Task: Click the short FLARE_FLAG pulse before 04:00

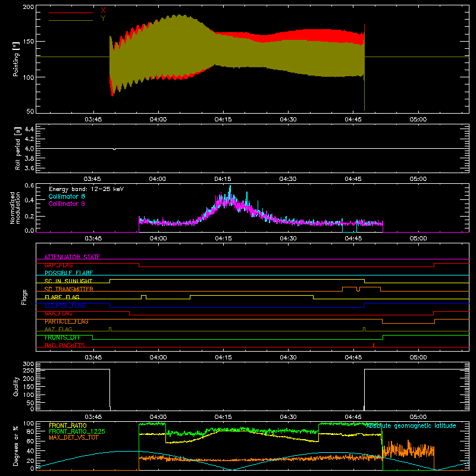Action: coord(143,297)
